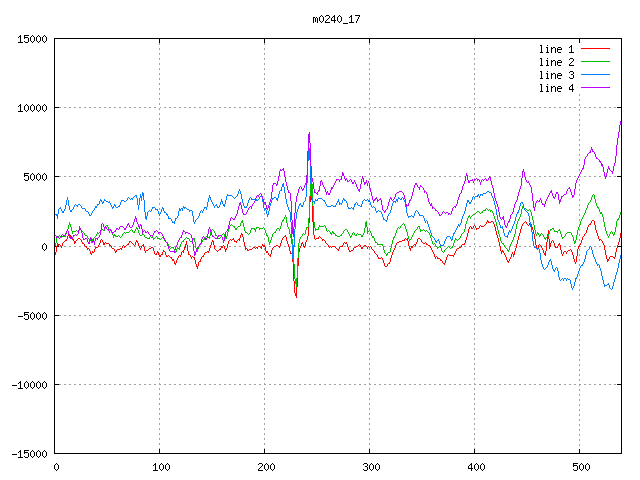Click the red line 1 legend sample
Viewport: 640px width, 480px height.
tap(595, 49)
